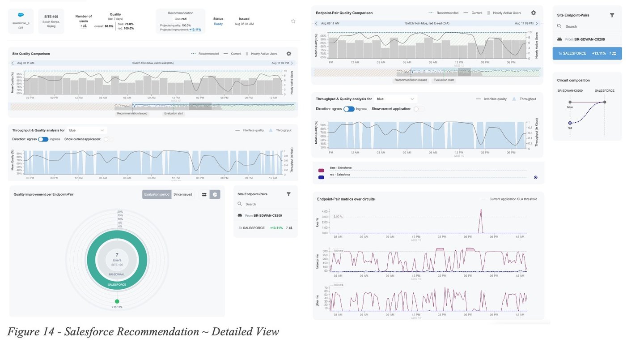Click filter icon in top-right Site Endpoint-Pairs panel

pos(612,15)
